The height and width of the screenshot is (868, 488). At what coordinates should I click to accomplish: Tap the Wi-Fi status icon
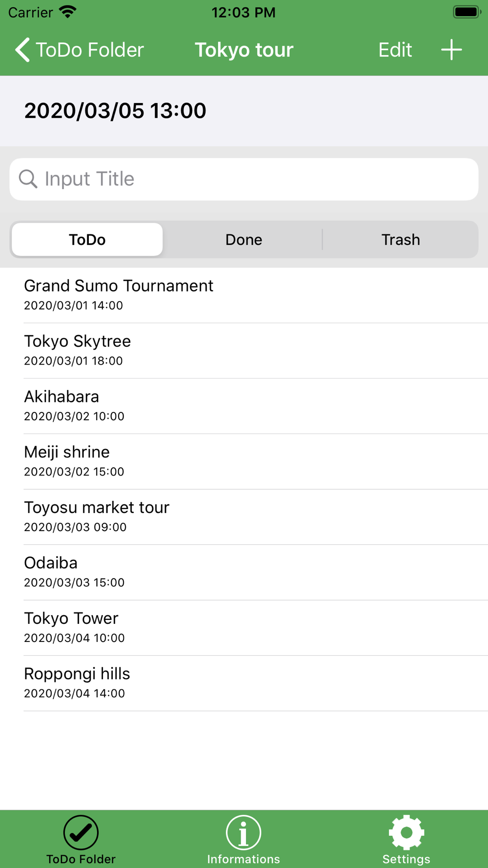pyautogui.click(x=68, y=12)
